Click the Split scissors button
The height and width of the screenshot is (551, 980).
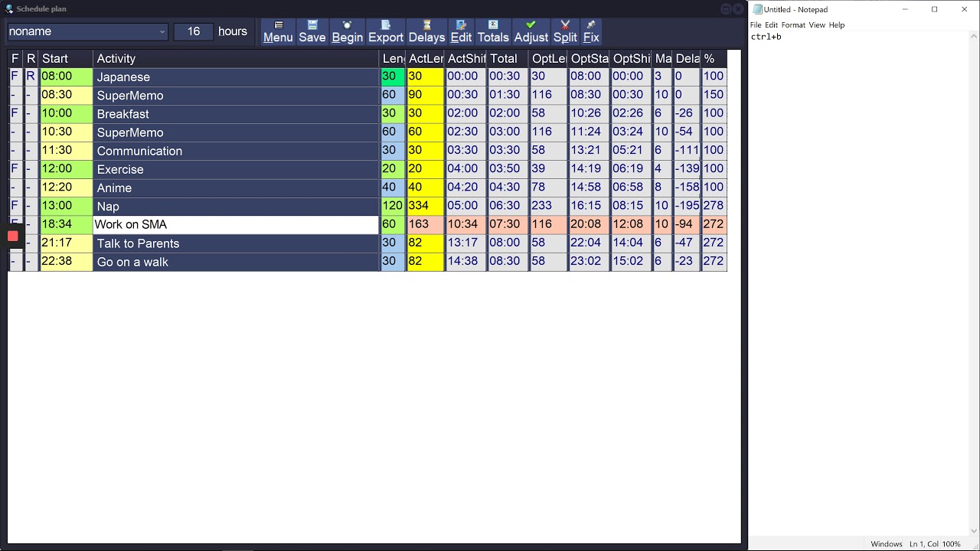click(565, 31)
